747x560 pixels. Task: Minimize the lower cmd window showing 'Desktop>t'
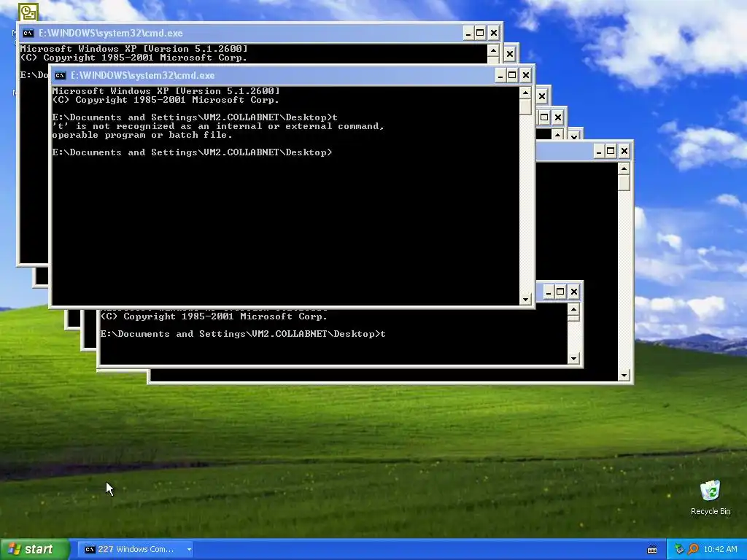click(549, 292)
